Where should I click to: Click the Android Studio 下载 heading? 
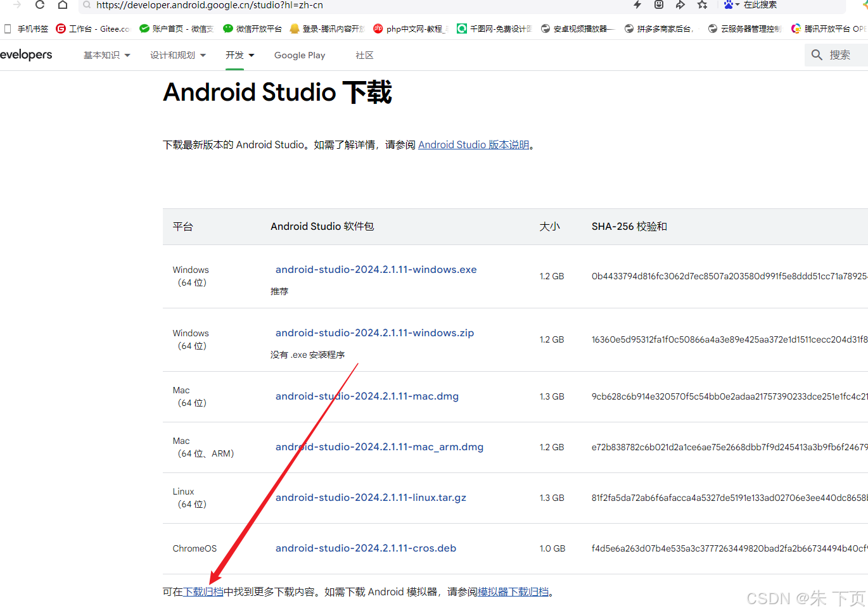pyautogui.click(x=278, y=92)
